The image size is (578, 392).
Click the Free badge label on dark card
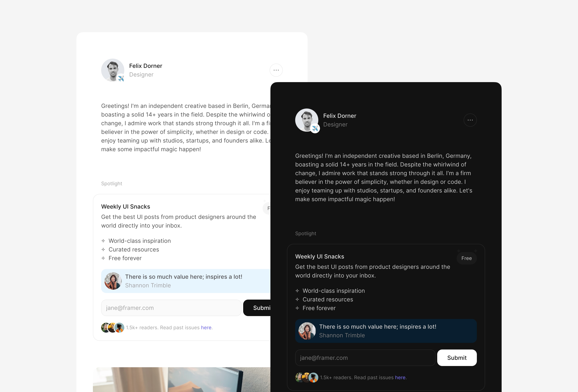tap(467, 258)
